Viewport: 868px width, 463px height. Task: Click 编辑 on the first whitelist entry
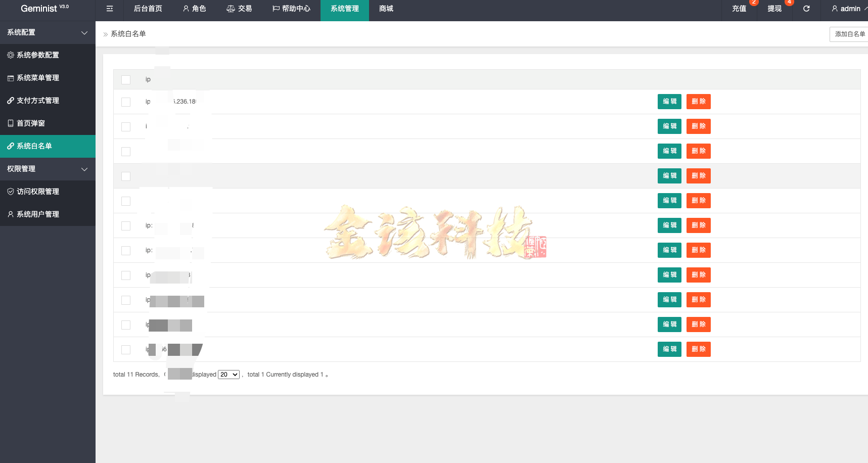click(669, 102)
